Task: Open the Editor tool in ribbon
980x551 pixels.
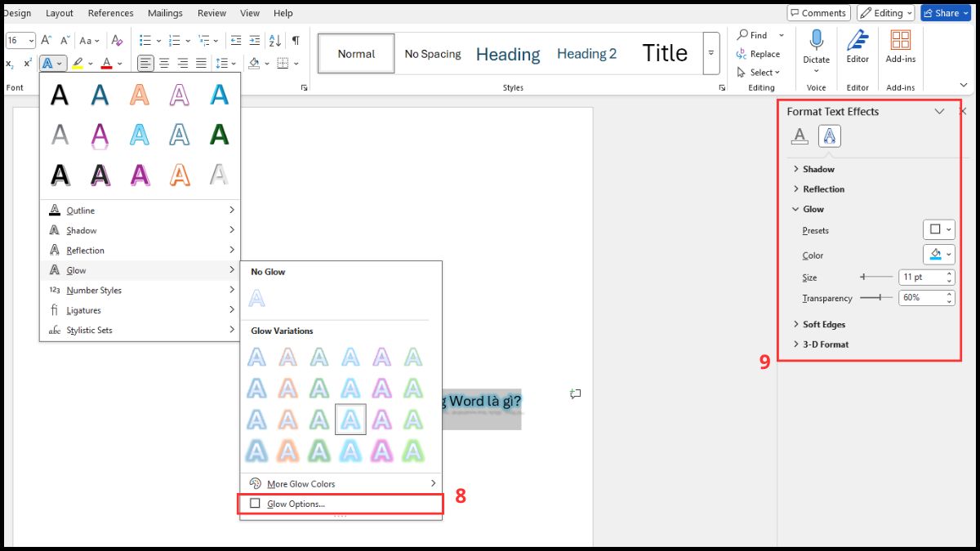Action: [x=857, y=41]
